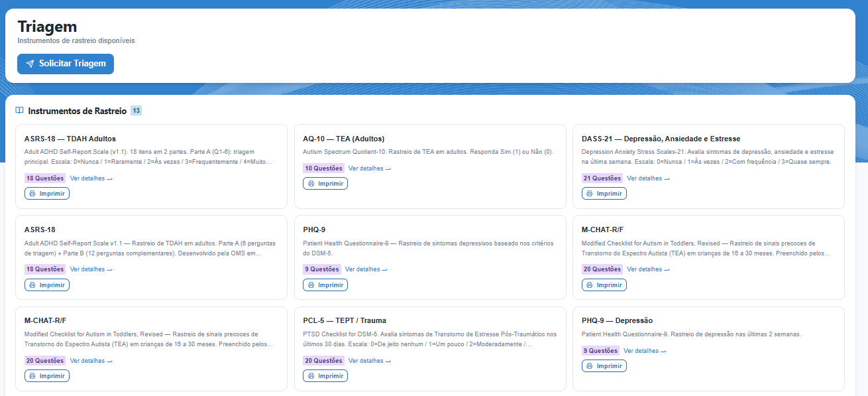View details of AQ-10 — TEA (Adultos)
This screenshot has height=396, width=868.
click(370, 168)
